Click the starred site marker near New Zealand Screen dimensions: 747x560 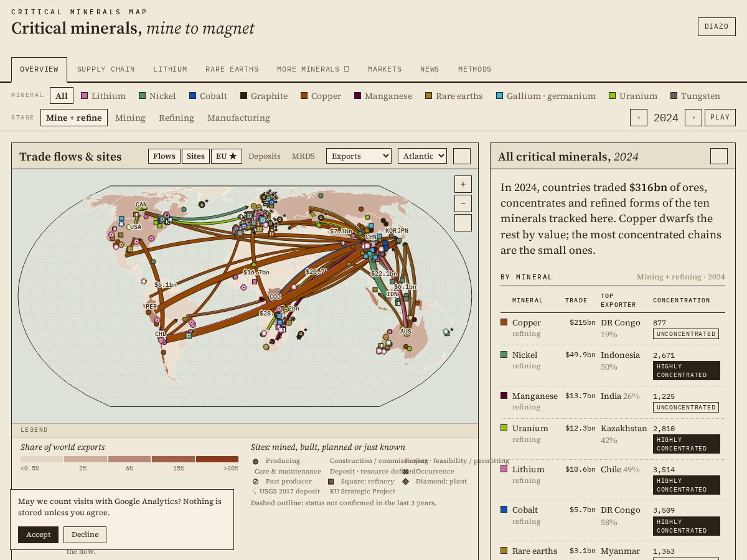pyautogui.click(x=448, y=332)
